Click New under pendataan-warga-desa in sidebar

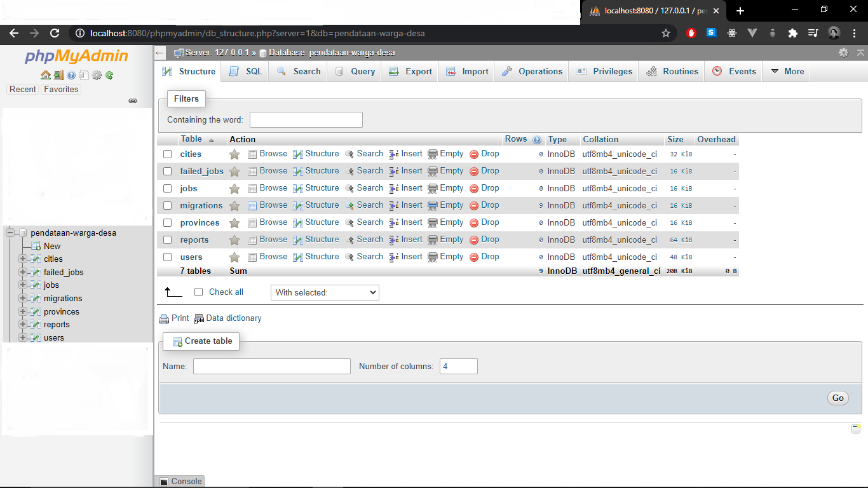[x=52, y=246]
